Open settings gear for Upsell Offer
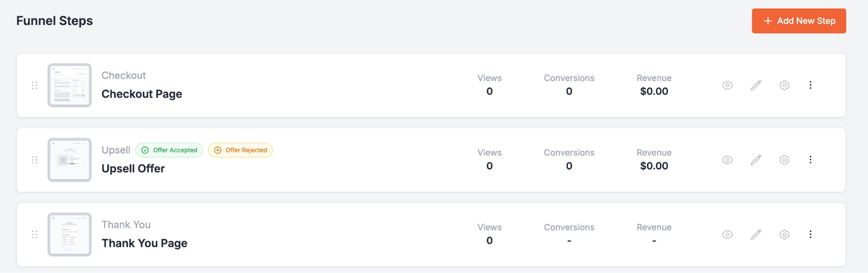Image resolution: width=868 pixels, height=273 pixels. pyautogui.click(x=784, y=160)
